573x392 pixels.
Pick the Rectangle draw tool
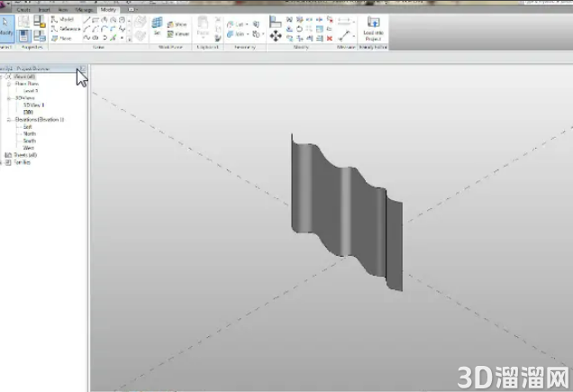[x=95, y=20]
